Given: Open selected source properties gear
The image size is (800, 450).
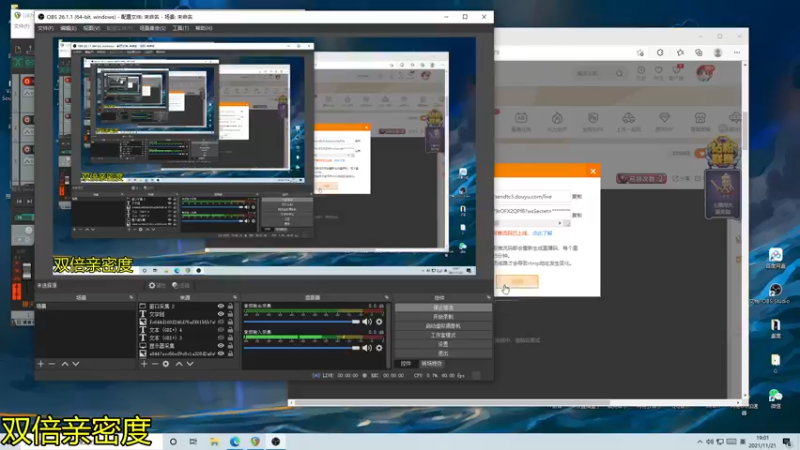Looking at the screenshot, I should click(x=166, y=364).
